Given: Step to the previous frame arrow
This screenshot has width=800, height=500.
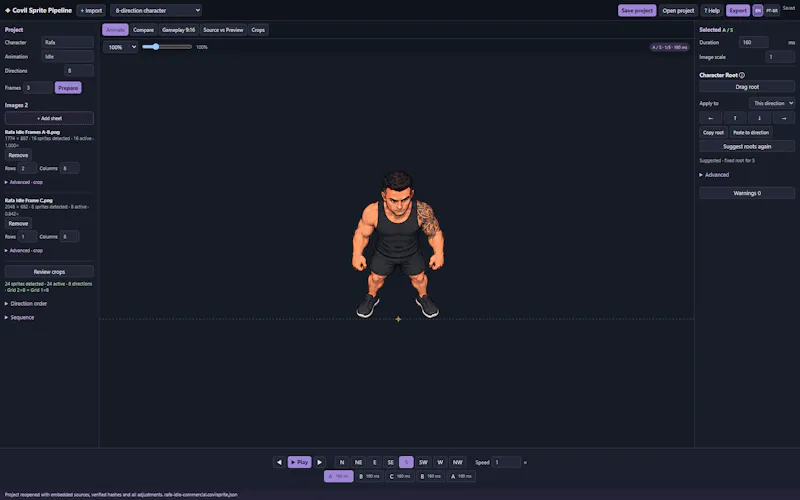Looking at the screenshot, I should (x=279, y=462).
